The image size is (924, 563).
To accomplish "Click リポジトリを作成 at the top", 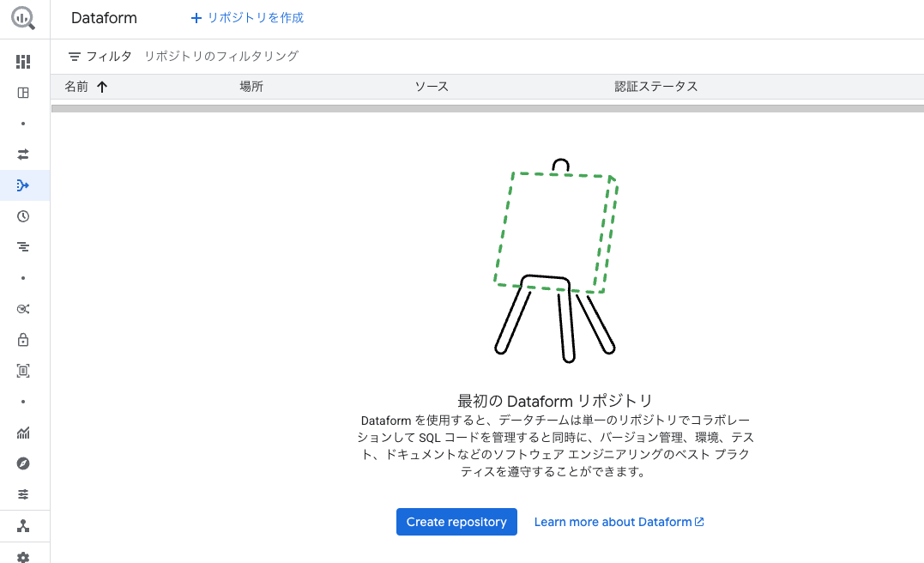I will (x=246, y=17).
